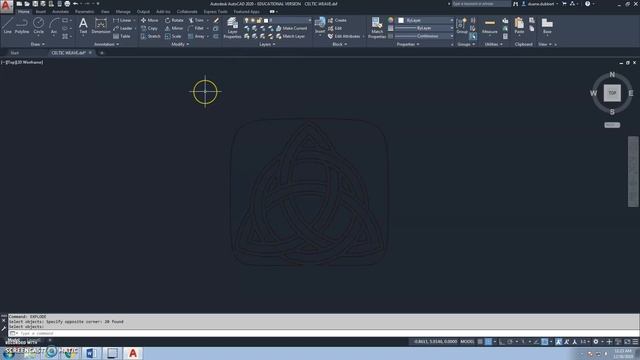The width and height of the screenshot is (640, 360).
Task: Select the Line drawing tool
Action: (x=7, y=25)
